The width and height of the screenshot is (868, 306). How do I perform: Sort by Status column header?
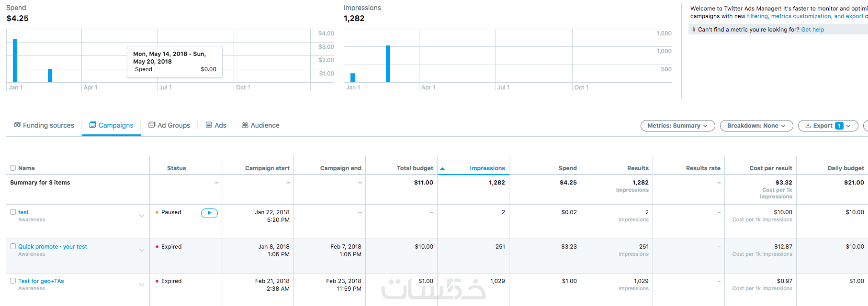[x=176, y=168]
